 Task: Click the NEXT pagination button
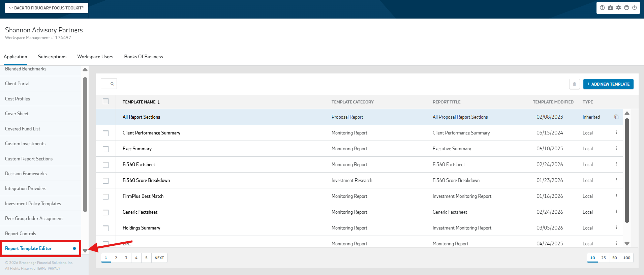[x=159, y=258]
